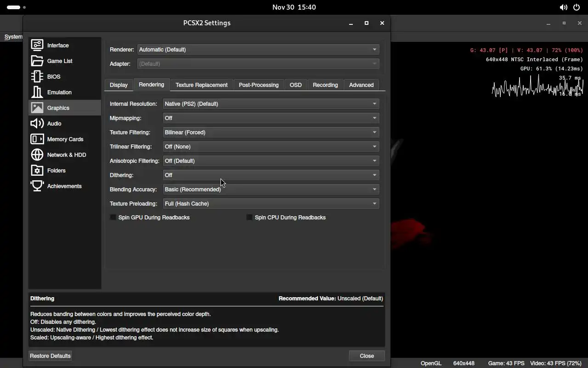Select the Audio speaker icon in sidebar
Image resolution: width=588 pixels, height=368 pixels.
tap(37, 123)
